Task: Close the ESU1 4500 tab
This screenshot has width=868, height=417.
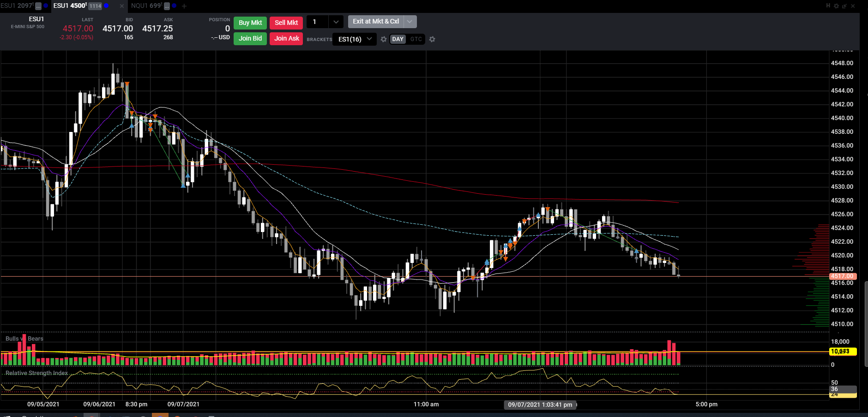Action: tap(122, 6)
